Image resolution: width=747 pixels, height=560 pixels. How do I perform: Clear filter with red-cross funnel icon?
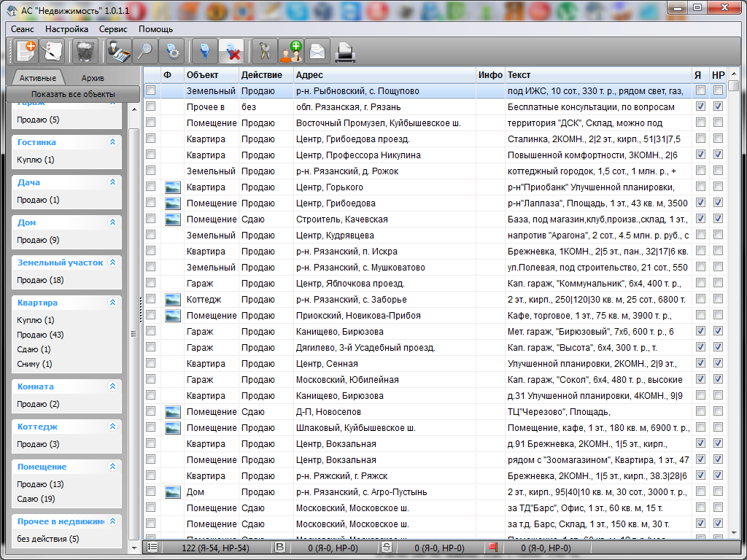click(x=231, y=51)
